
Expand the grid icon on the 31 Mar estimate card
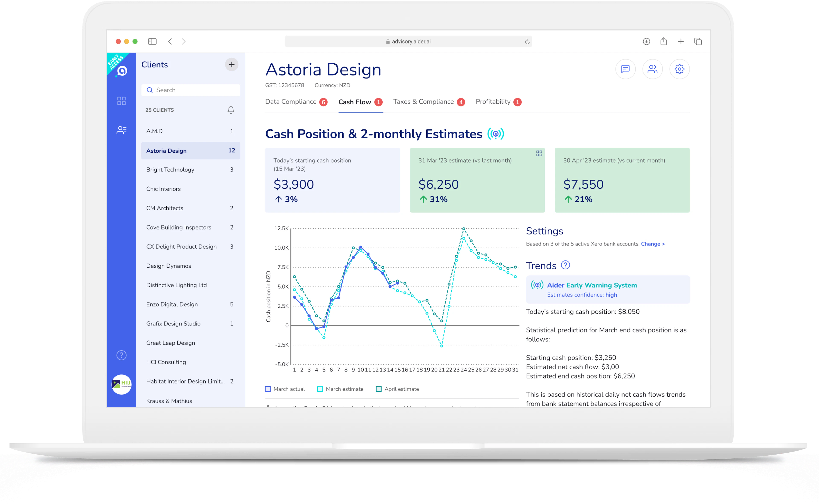click(x=539, y=153)
